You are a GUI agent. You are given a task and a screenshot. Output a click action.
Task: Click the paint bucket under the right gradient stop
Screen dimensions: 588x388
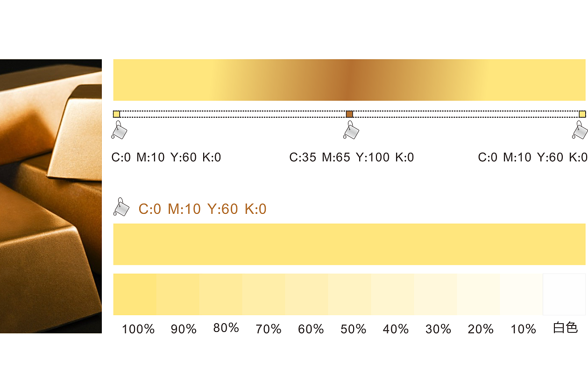[580, 130]
